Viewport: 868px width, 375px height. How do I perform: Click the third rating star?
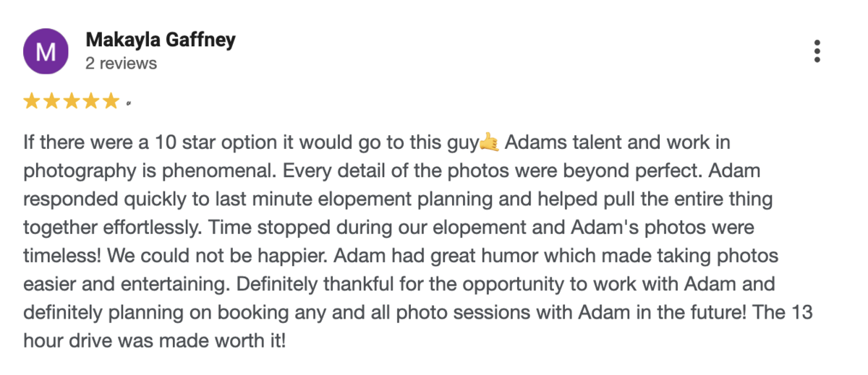click(x=71, y=101)
